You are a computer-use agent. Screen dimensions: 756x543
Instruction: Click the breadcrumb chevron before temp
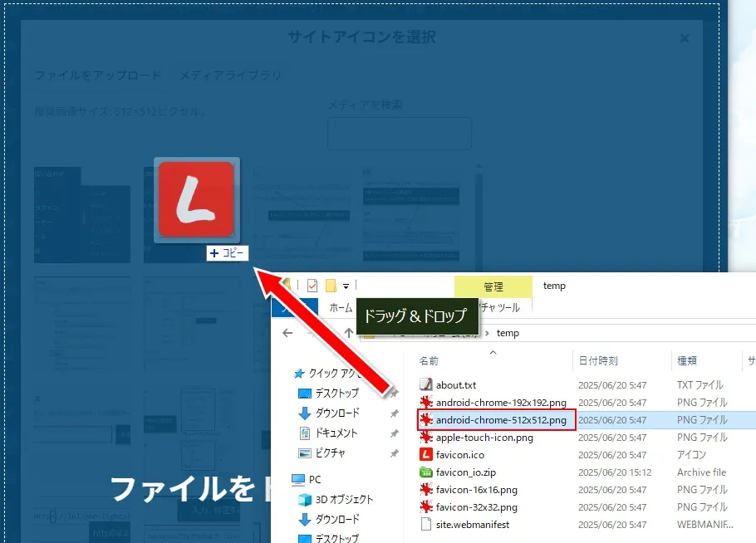[x=488, y=333]
